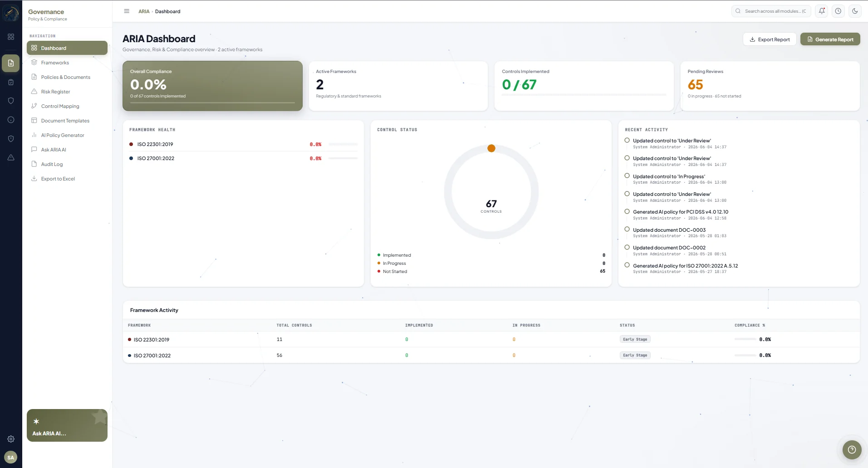868x468 pixels.
Task: Switch to dark mode moon icon
Action: (x=855, y=11)
